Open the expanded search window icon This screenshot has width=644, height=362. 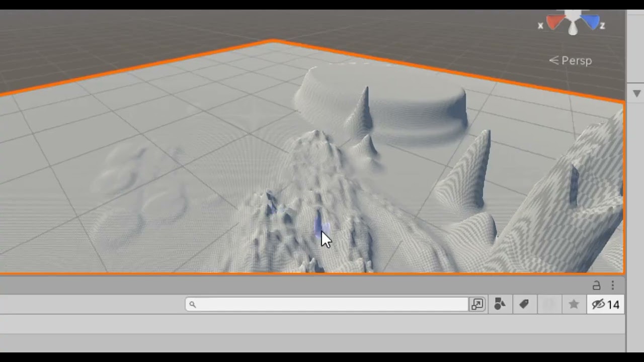477,304
